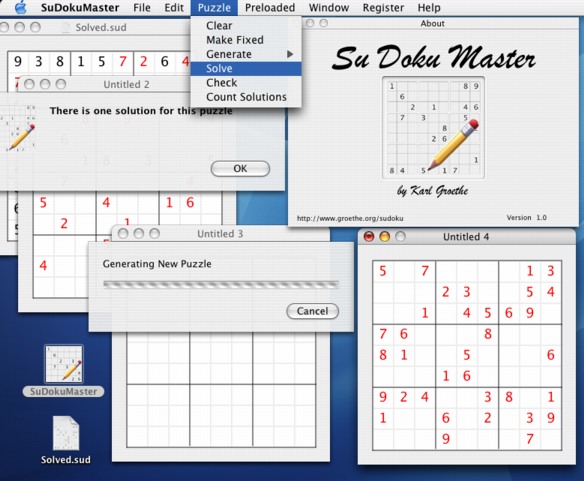Screen dimensions: 584x481
Task: Minimize the Untitled 4 window
Action: pos(384,237)
